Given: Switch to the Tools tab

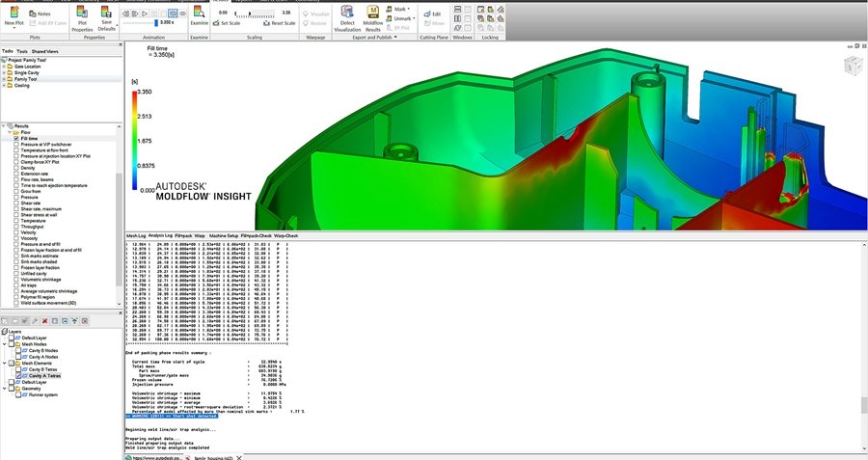Looking at the screenshot, I should coord(22,51).
